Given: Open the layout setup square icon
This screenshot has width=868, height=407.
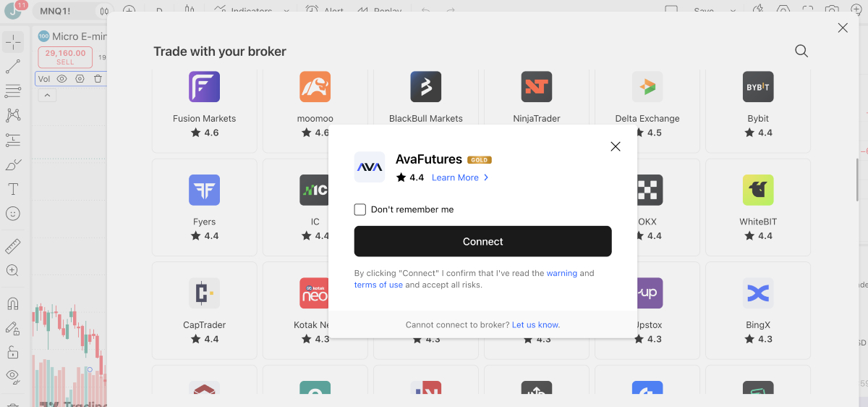Looking at the screenshot, I should (671, 11).
